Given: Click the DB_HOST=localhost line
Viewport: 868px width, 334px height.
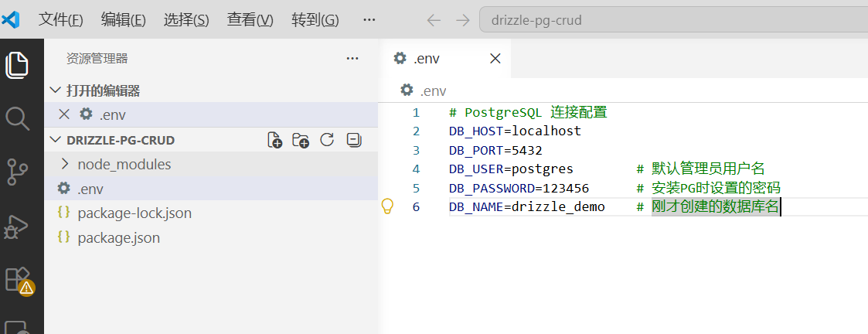Looking at the screenshot, I should tap(515, 131).
